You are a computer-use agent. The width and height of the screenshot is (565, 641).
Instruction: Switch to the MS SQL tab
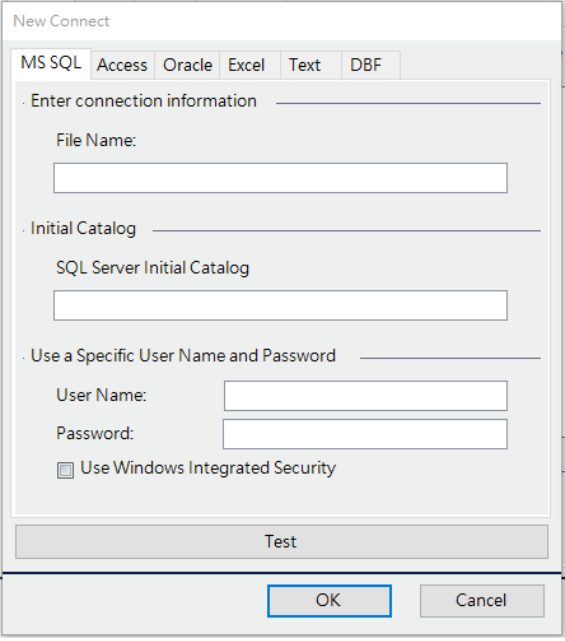(x=51, y=64)
